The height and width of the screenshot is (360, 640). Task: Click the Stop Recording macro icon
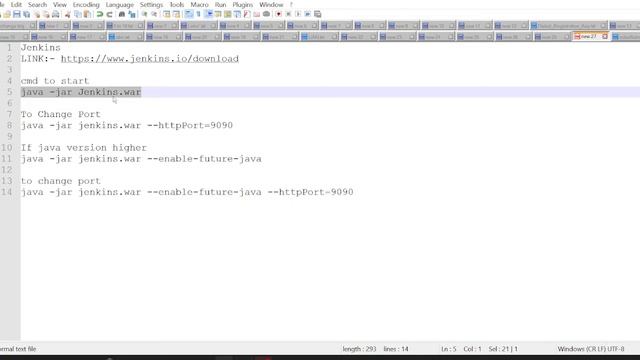(x=289, y=14)
